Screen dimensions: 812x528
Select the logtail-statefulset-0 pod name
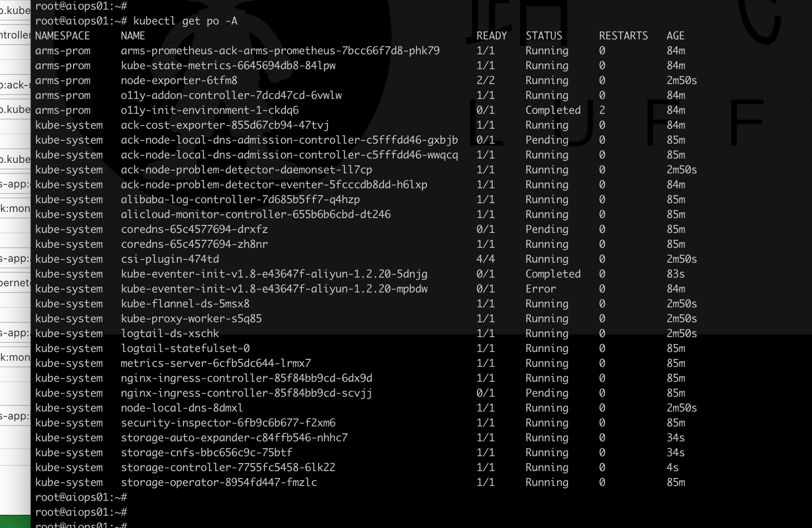pos(185,348)
